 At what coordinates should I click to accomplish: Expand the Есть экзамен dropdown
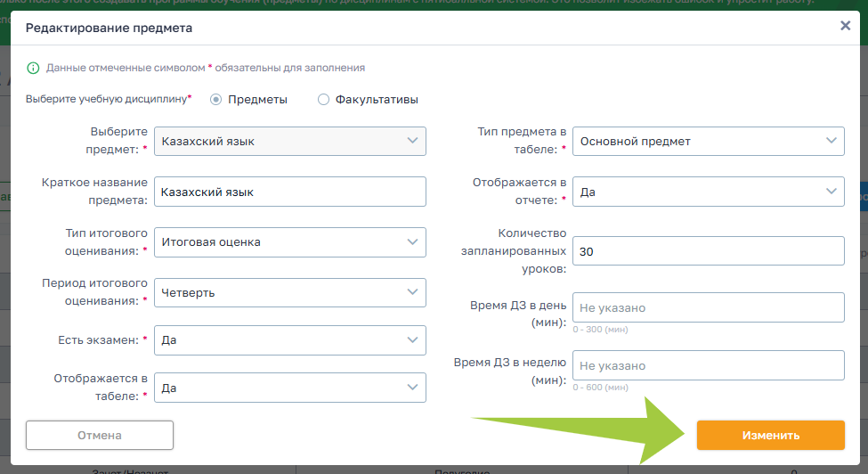pyautogui.click(x=289, y=339)
